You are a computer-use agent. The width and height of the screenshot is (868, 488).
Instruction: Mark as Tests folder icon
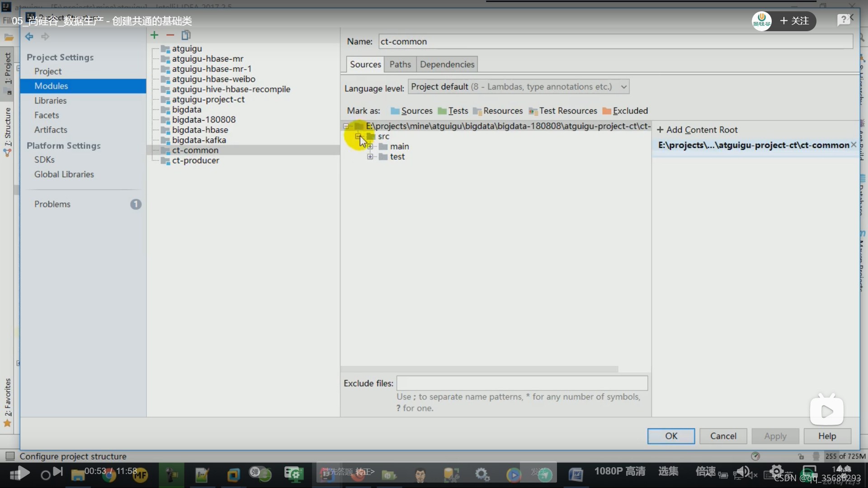[442, 111]
